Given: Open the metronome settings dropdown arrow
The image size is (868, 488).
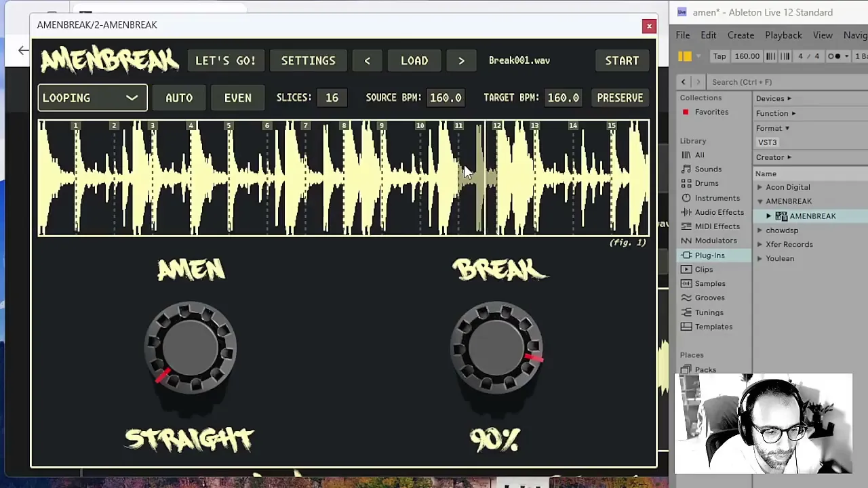Looking at the screenshot, I should click(x=846, y=56).
